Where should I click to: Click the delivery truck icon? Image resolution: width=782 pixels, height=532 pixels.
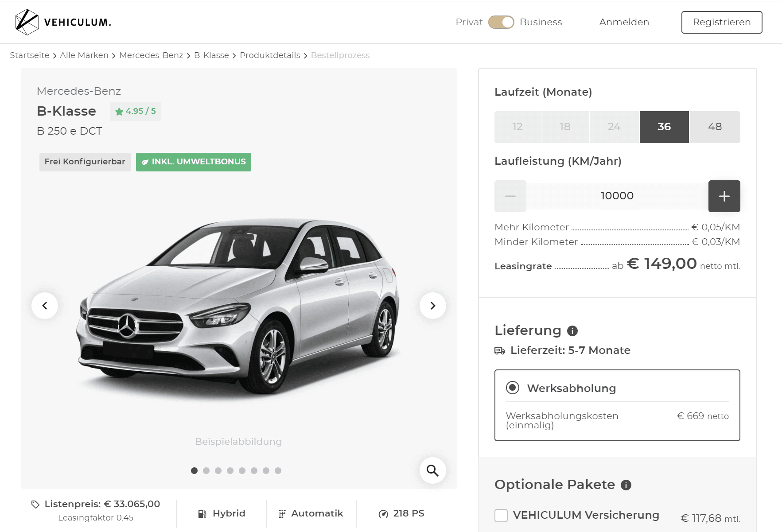(x=500, y=351)
